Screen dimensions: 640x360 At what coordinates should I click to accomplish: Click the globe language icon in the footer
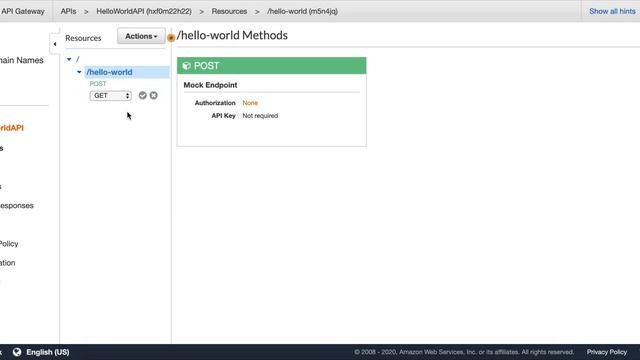pyautogui.click(x=17, y=352)
